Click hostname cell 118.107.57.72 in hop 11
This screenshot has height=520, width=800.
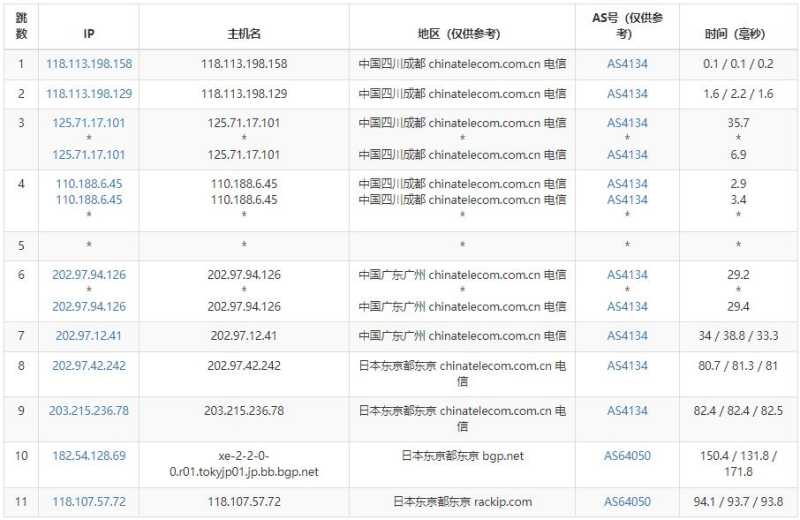pyautogui.click(x=244, y=502)
